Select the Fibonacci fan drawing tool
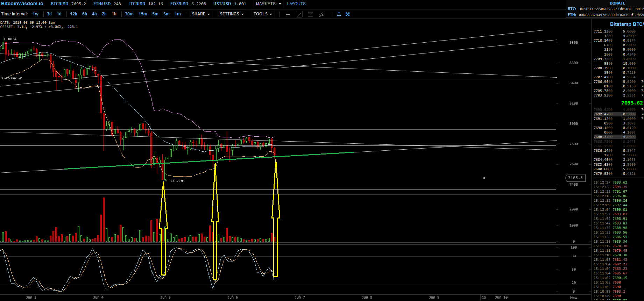Image resolution: width=644 pixels, height=301 pixels. 321,14
